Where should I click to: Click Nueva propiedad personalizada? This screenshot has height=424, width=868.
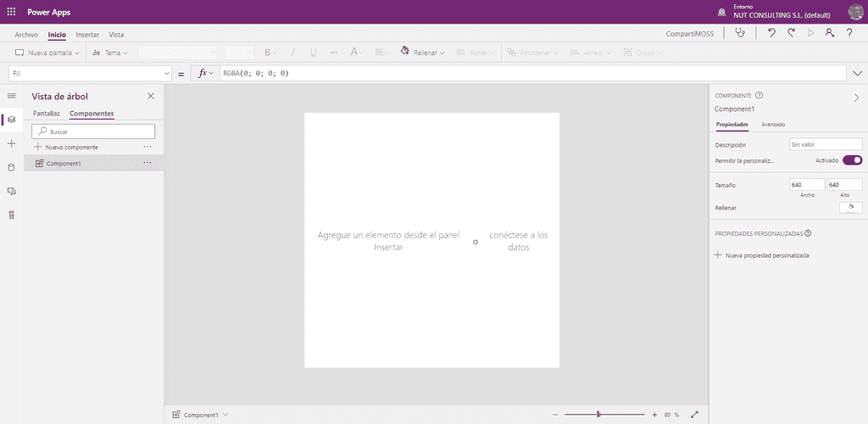pyautogui.click(x=762, y=256)
